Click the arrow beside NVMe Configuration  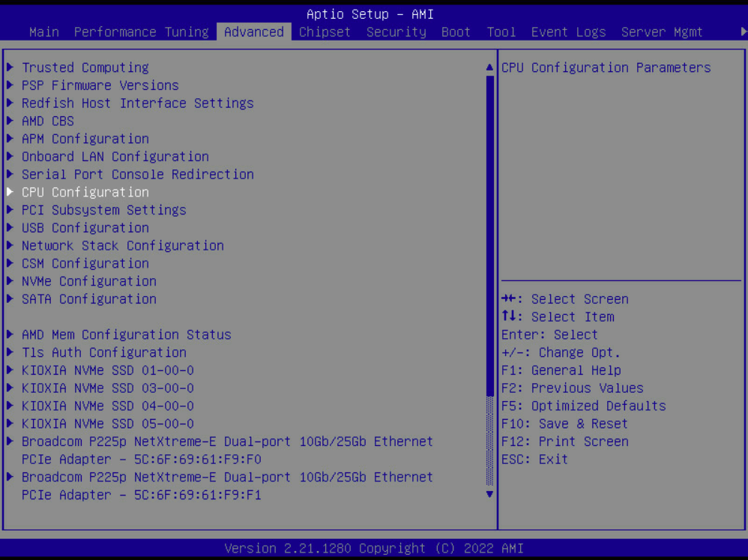(10, 281)
